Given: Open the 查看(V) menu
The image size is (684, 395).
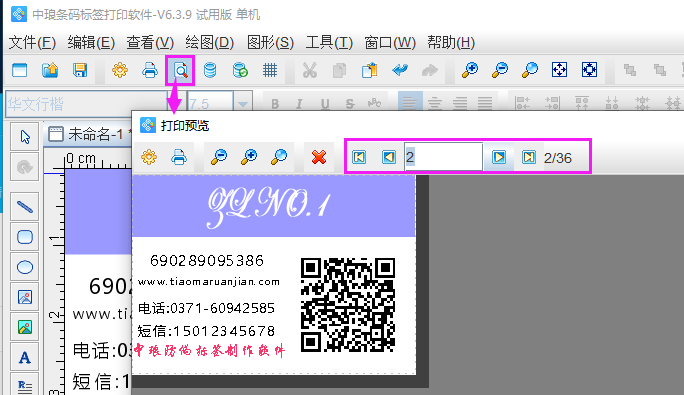Looking at the screenshot, I should click(x=150, y=43).
